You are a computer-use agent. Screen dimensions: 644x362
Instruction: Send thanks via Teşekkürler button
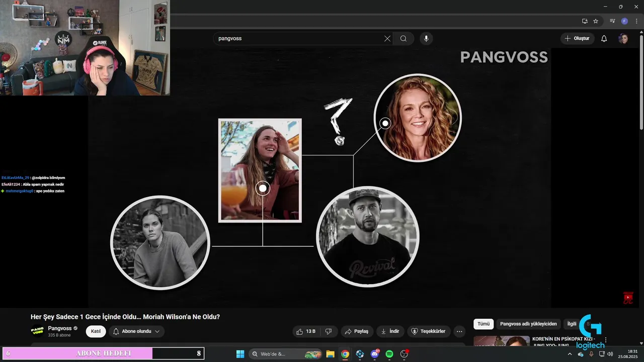[x=429, y=331]
